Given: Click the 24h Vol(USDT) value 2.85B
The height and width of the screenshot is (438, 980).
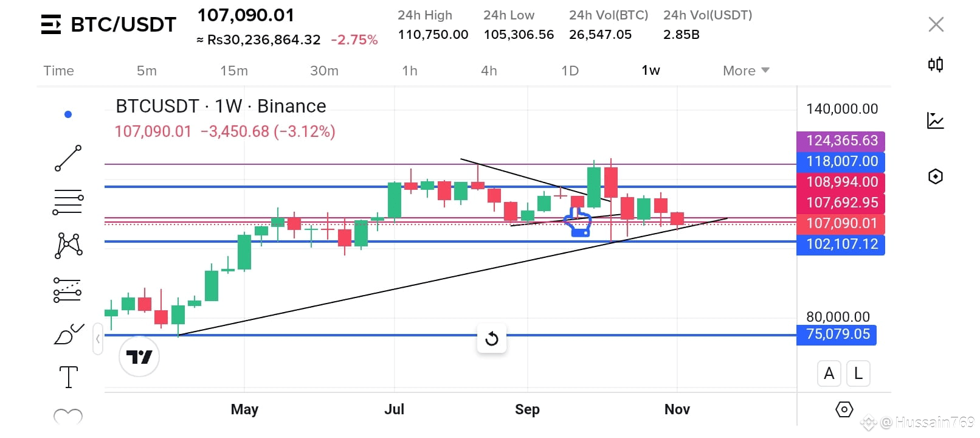Looking at the screenshot, I should click(x=681, y=35).
